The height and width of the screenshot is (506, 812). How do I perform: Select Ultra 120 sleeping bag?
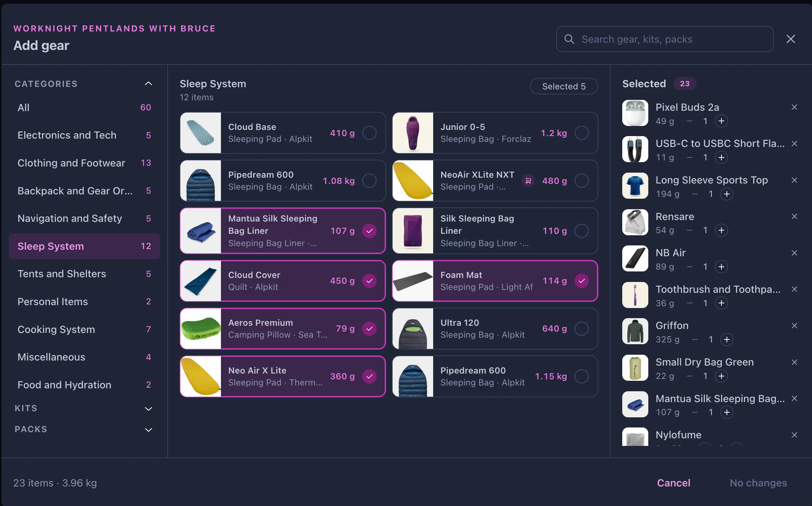(582, 329)
